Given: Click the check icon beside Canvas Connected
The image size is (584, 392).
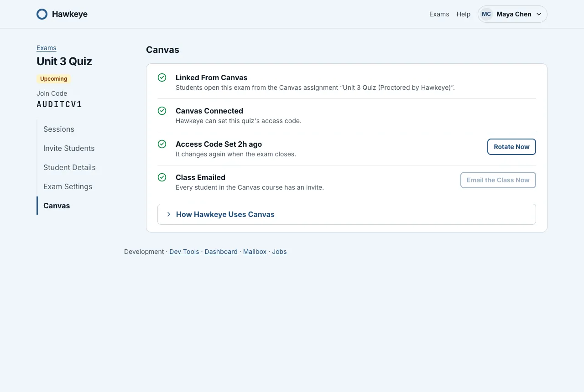Looking at the screenshot, I should [162, 111].
